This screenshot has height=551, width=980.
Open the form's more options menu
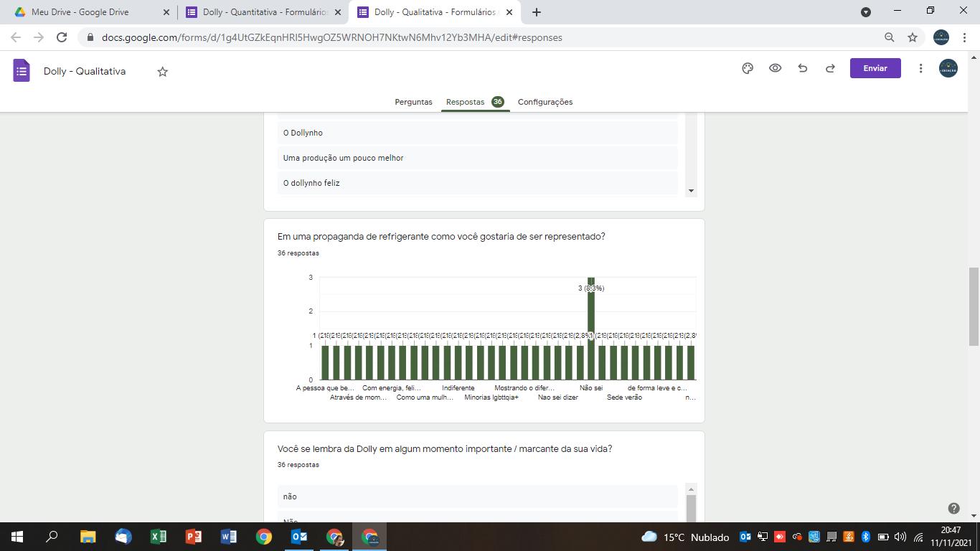(920, 68)
